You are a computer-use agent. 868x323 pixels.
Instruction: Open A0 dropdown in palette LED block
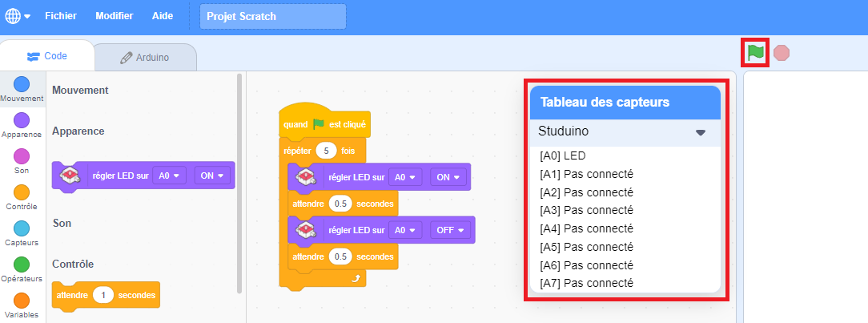(170, 176)
